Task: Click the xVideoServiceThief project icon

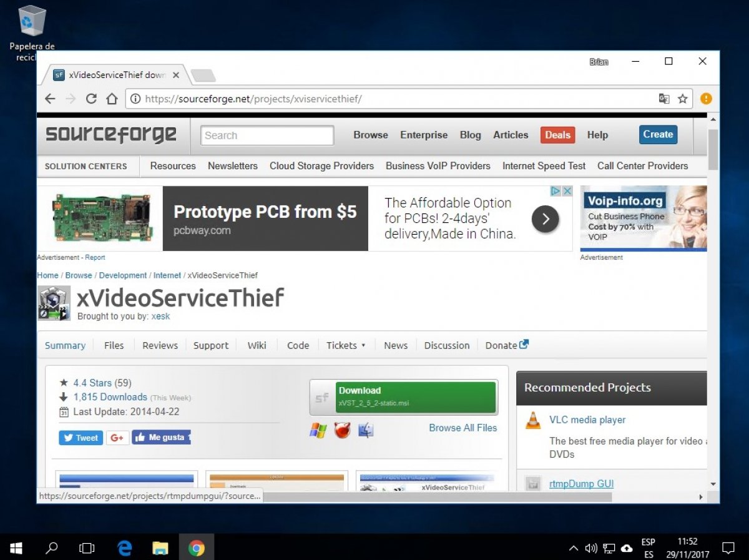Action: pos(54,303)
